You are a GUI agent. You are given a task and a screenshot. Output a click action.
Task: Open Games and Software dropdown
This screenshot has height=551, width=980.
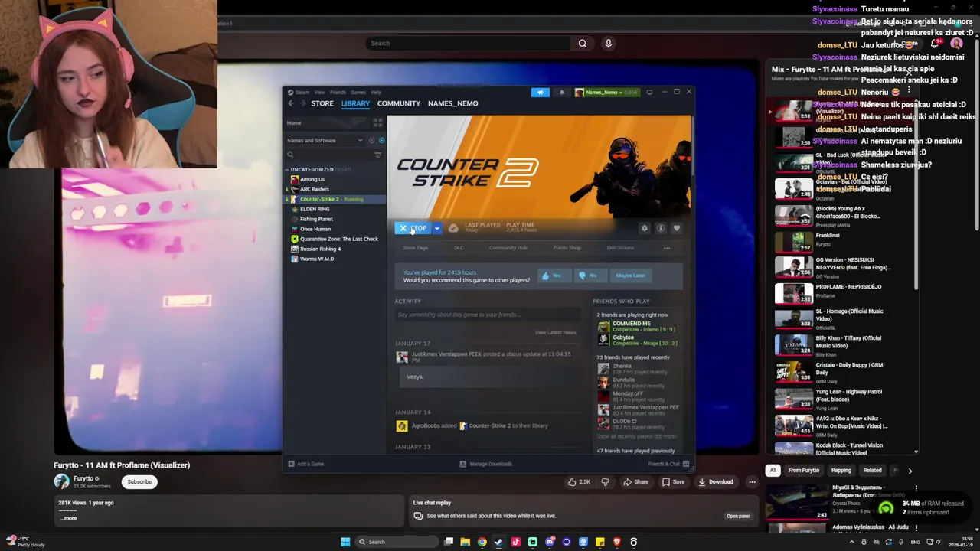click(325, 141)
